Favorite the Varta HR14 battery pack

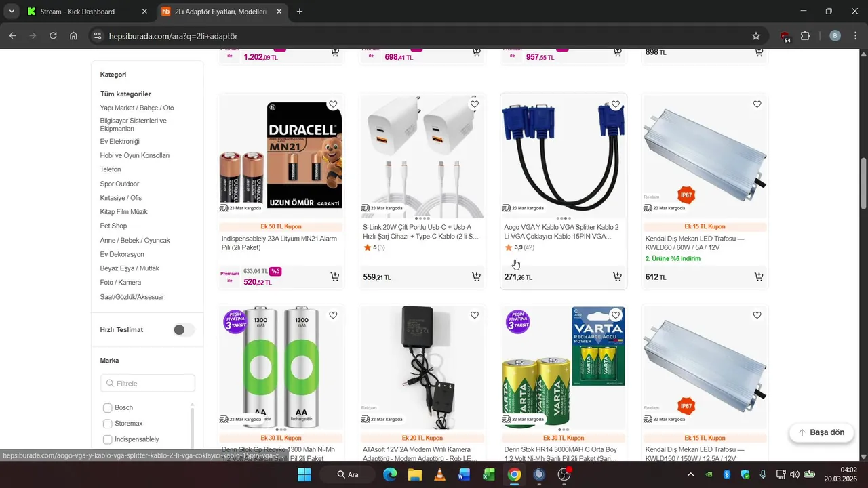coord(616,315)
